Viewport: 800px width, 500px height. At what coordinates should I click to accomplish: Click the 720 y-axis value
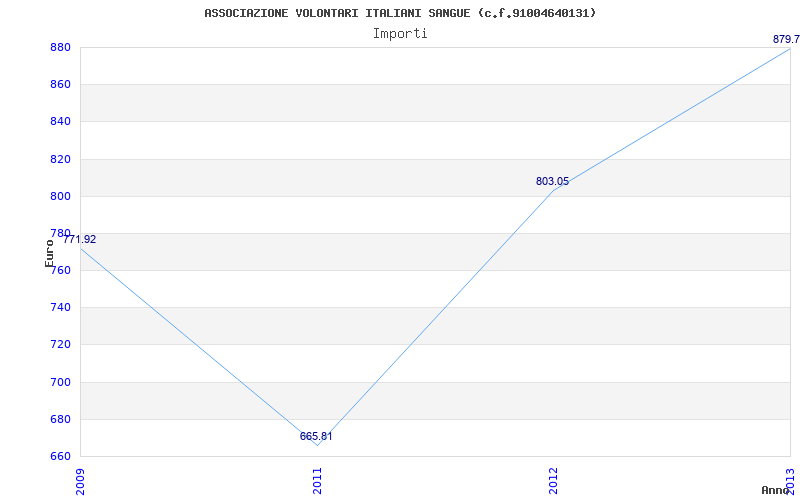pos(60,345)
